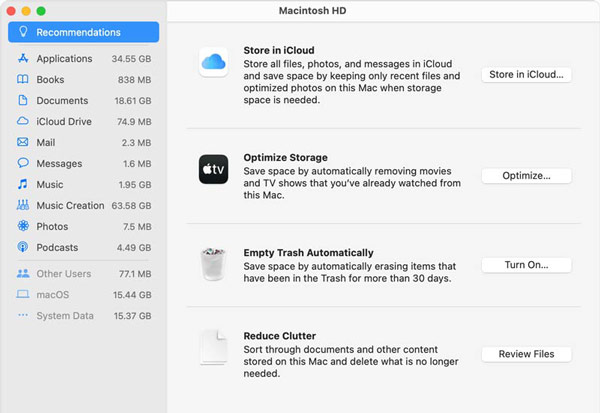Open the iCloud Drive category
This screenshot has height=413, width=600.
pyautogui.click(x=83, y=121)
